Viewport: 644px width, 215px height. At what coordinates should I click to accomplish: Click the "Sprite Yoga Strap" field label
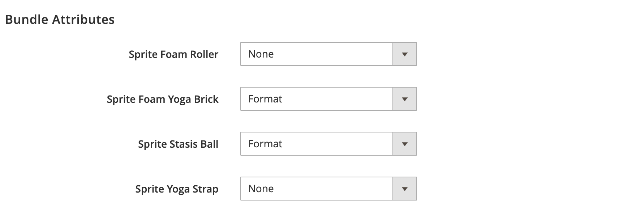[177, 189]
